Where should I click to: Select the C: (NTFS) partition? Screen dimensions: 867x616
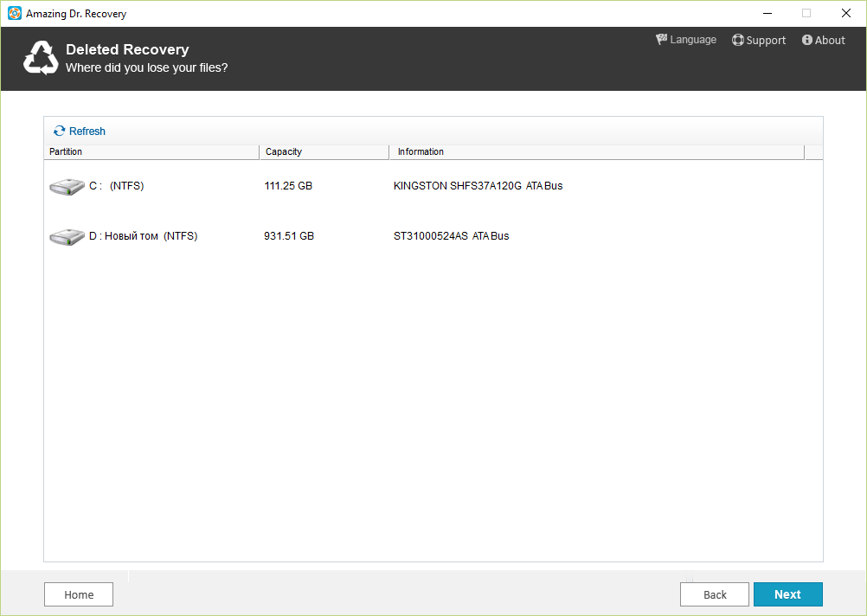[433, 186]
